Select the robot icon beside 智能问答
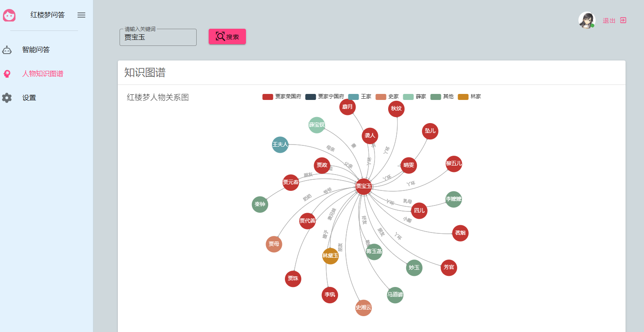 [6, 49]
